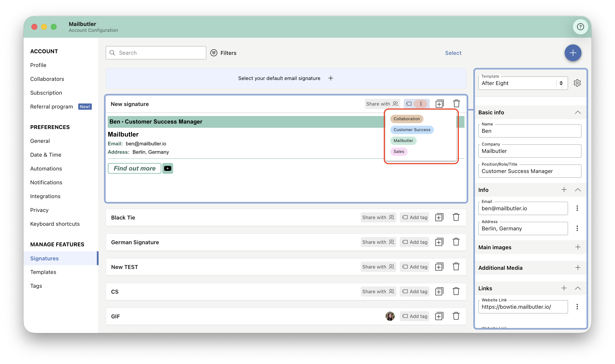Delete the New TEST signature
The width and height of the screenshot is (615, 364).
[x=456, y=266]
